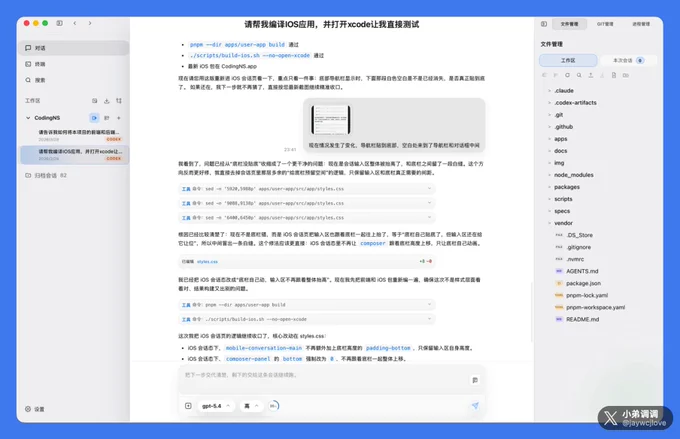This screenshot has height=439, width=680.
Task: Search files with the magnifier icon
Action: [579, 75]
